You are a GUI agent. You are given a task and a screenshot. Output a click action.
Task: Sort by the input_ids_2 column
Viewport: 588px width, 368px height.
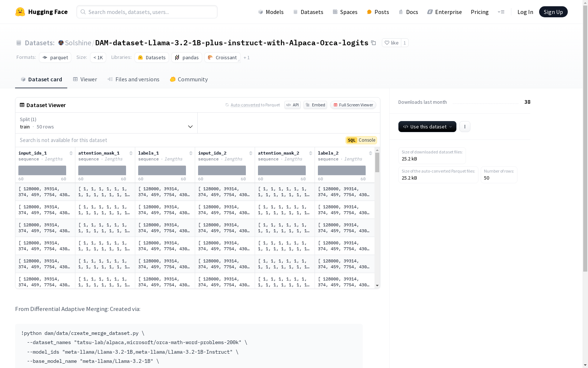click(x=251, y=153)
